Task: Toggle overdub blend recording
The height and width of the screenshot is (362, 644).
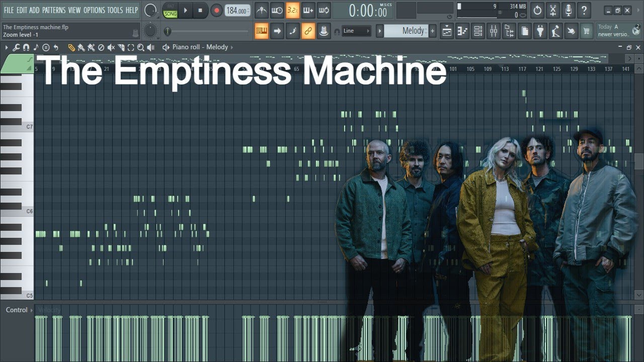Action: [x=308, y=10]
